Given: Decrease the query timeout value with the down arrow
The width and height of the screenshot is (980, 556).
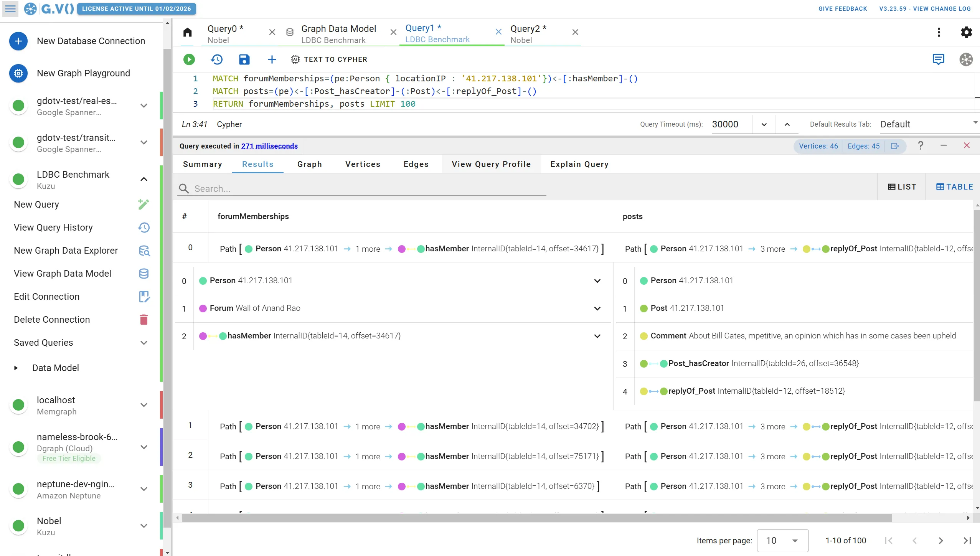Looking at the screenshot, I should click(764, 124).
